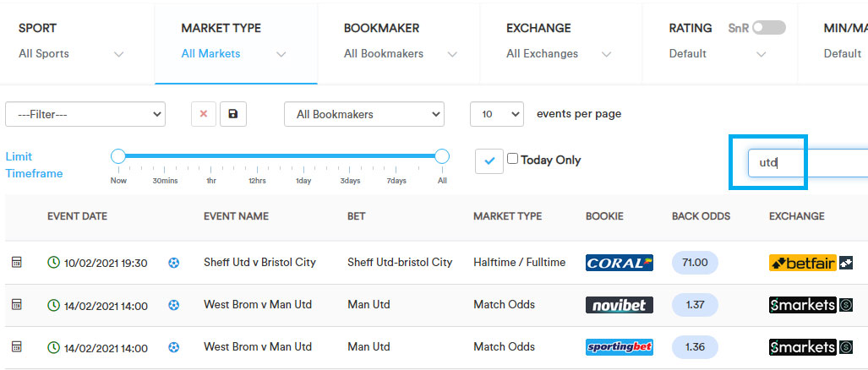Click the Betfair exchange logo
Image resolution: width=868 pixels, height=370 pixels.
coord(803,263)
